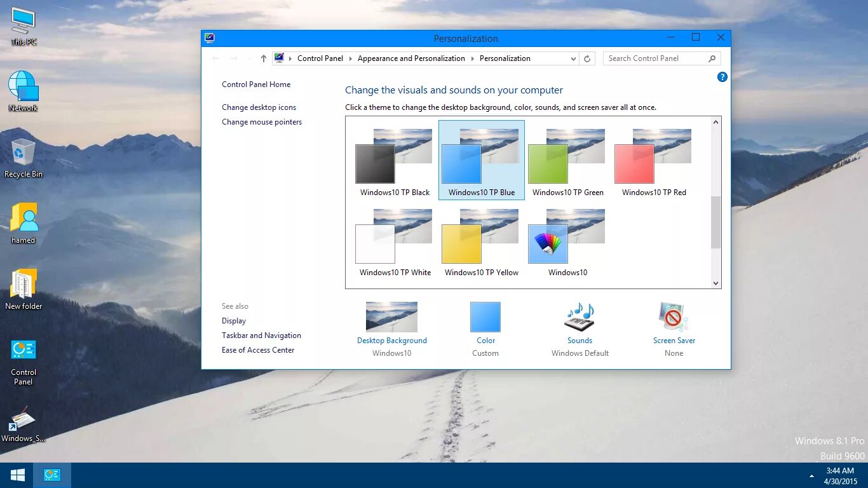The image size is (868, 488).
Task: Click the Personalization window title icon
Action: pos(210,38)
